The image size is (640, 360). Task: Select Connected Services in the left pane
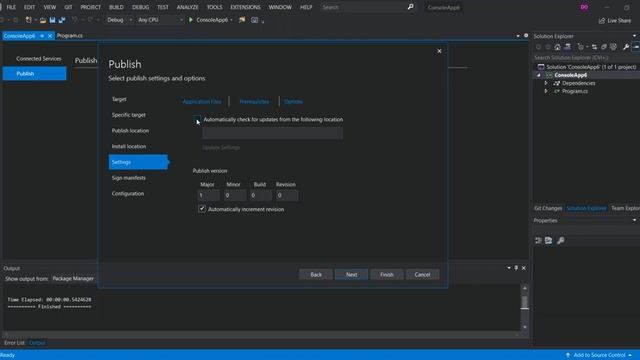pos(38,59)
